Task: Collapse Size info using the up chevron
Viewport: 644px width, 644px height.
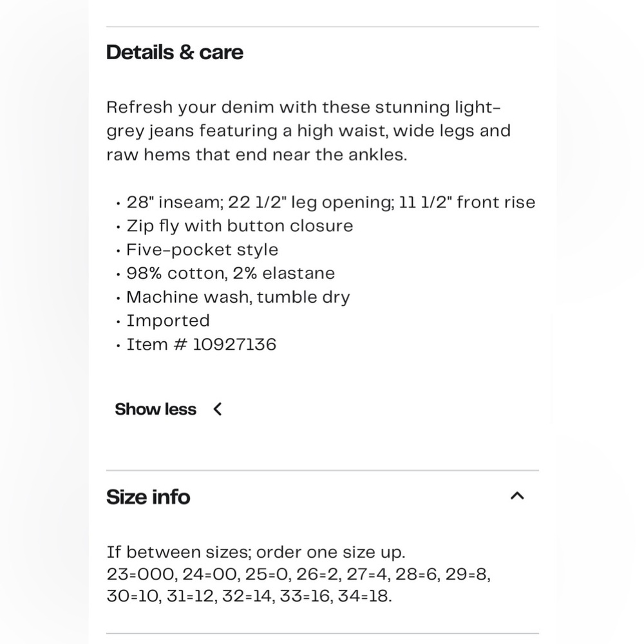Action: (517, 496)
